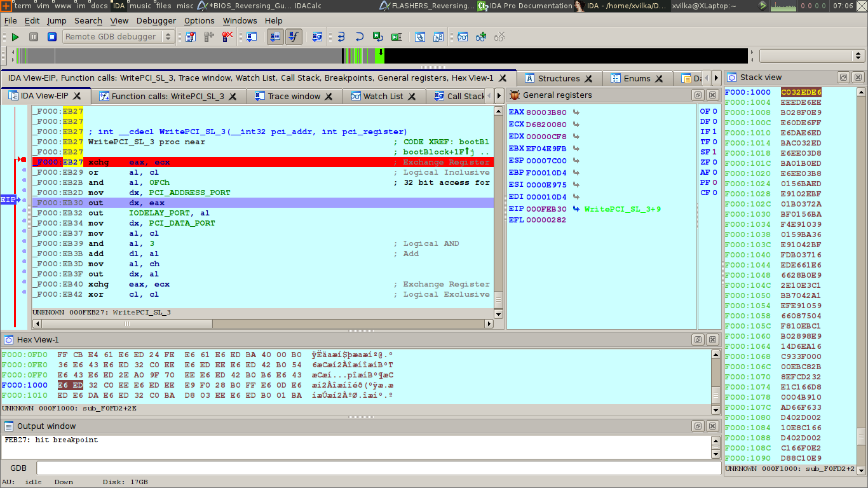Click the ESP register value 00007C00
868x488 pixels.
click(546, 161)
